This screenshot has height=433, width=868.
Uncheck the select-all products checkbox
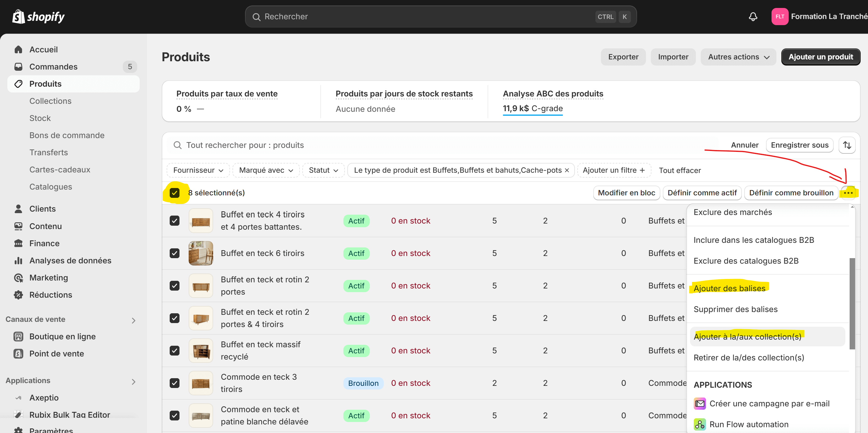coord(175,193)
